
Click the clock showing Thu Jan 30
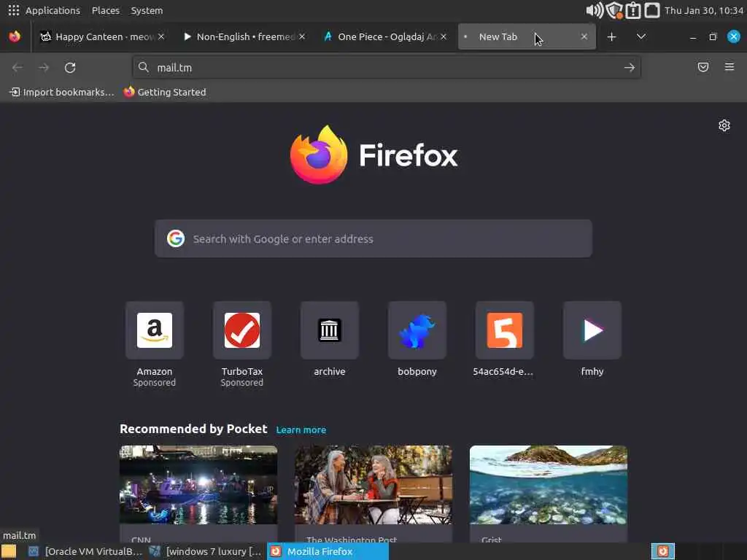coord(704,10)
